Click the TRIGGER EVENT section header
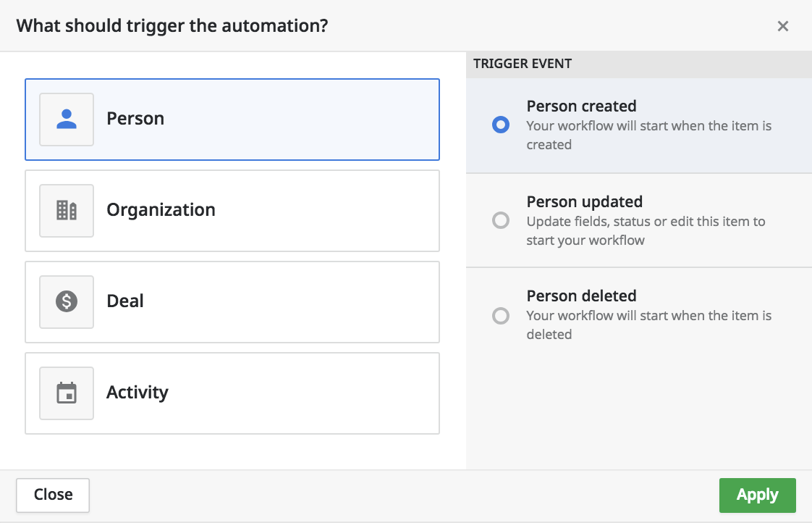 (x=523, y=64)
